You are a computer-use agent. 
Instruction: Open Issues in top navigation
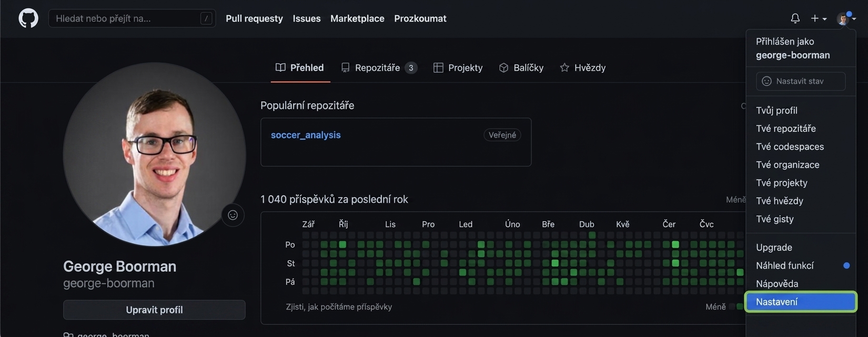[x=307, y=18]
